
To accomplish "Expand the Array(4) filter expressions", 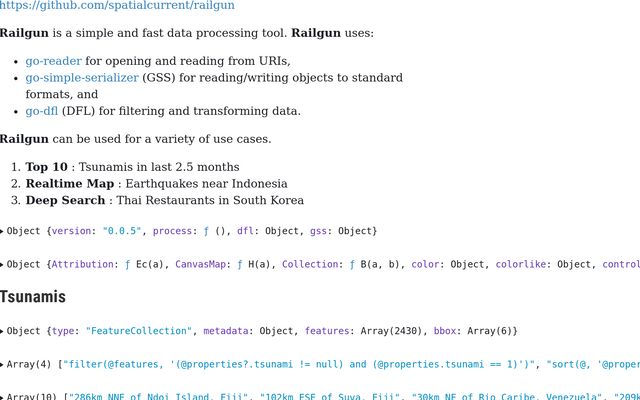I will click(x=3, y=365).
